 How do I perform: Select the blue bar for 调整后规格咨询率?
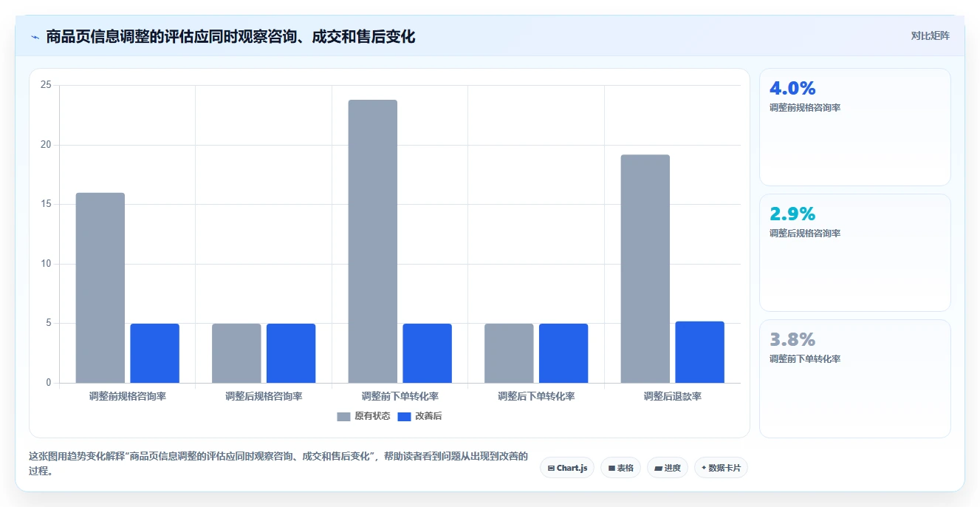pyautogui.click(x=291, y=353)
